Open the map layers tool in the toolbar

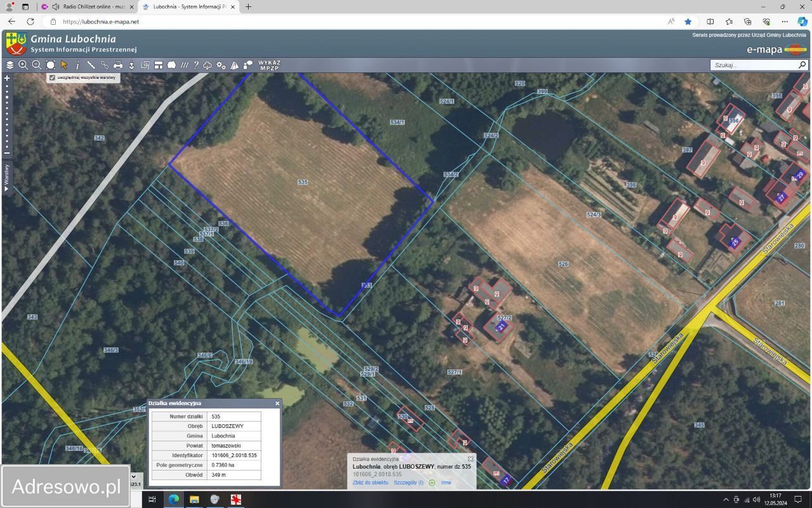(x=10, y=65)
